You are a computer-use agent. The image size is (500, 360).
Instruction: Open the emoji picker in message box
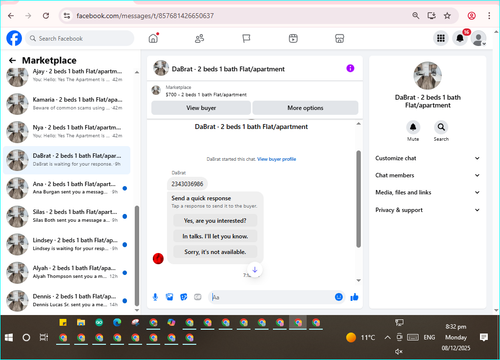point(339,297)
